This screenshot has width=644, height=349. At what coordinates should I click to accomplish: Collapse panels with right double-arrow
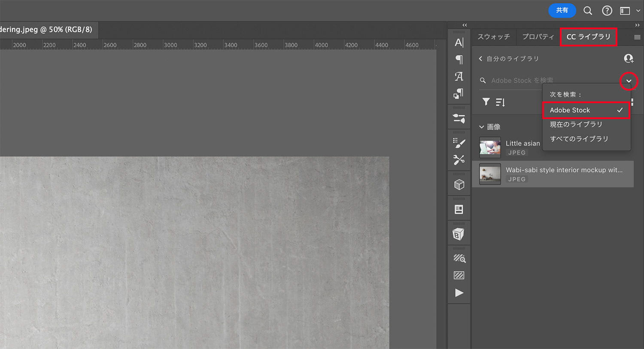[637, 25]
